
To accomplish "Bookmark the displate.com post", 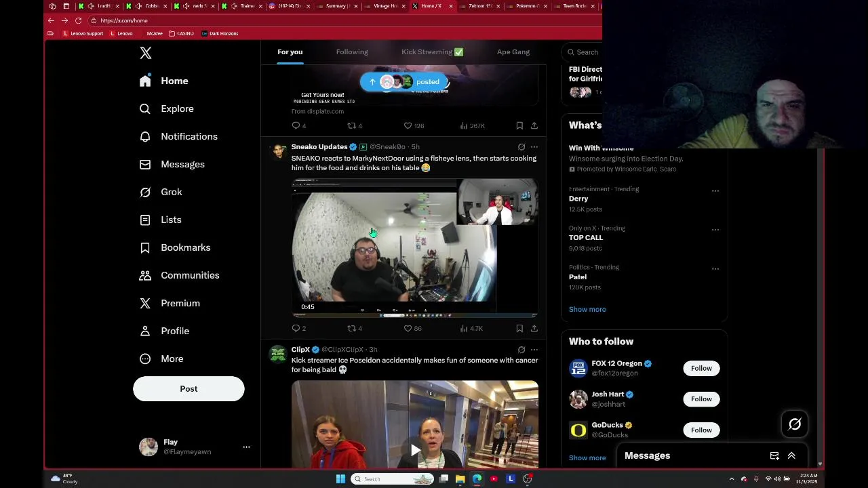I will [x=519, y=125].
